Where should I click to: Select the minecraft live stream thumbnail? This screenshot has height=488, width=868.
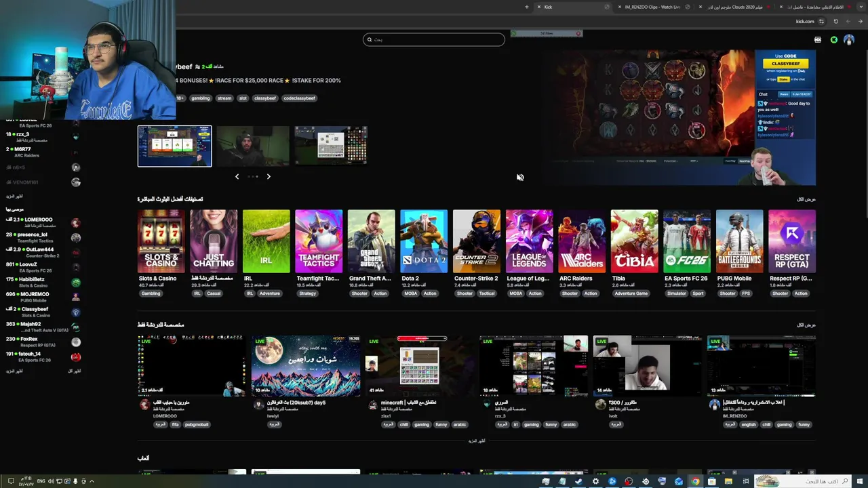pos(419,366)
